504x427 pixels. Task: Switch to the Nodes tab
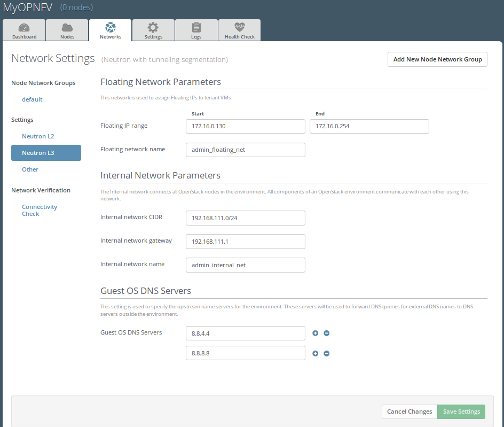(67, 30)
